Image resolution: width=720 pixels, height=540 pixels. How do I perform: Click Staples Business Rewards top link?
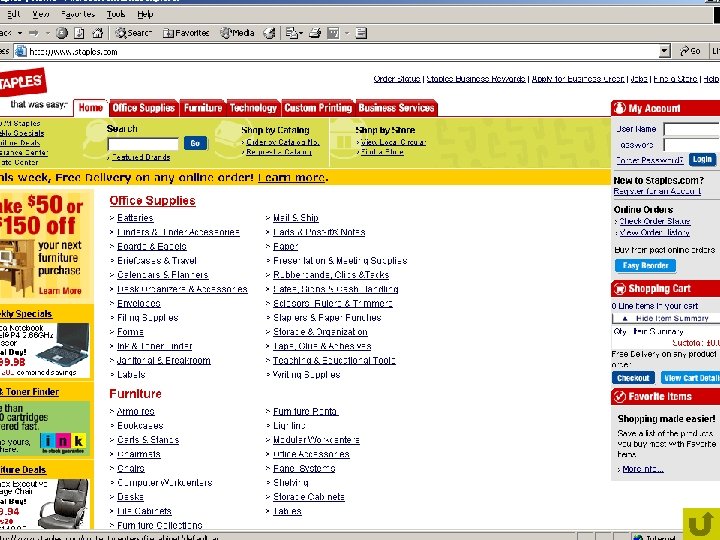[x=476, y=79]
